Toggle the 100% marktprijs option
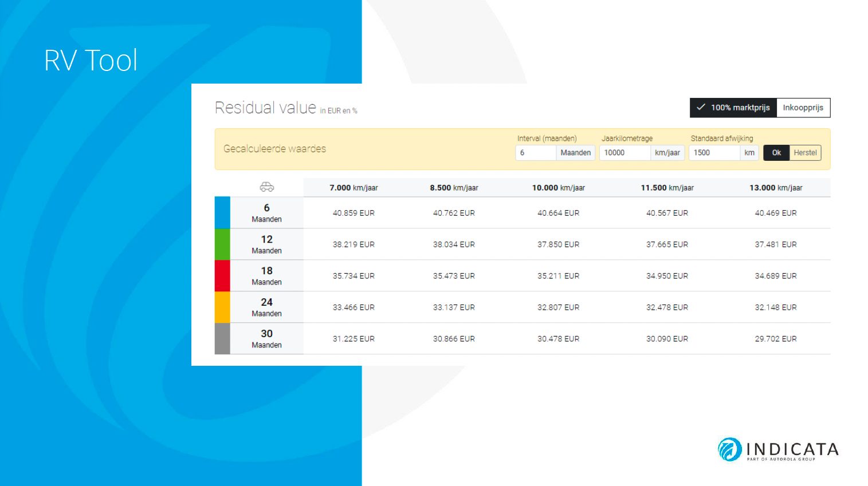 pyautogui.click(x=733, y=108)
